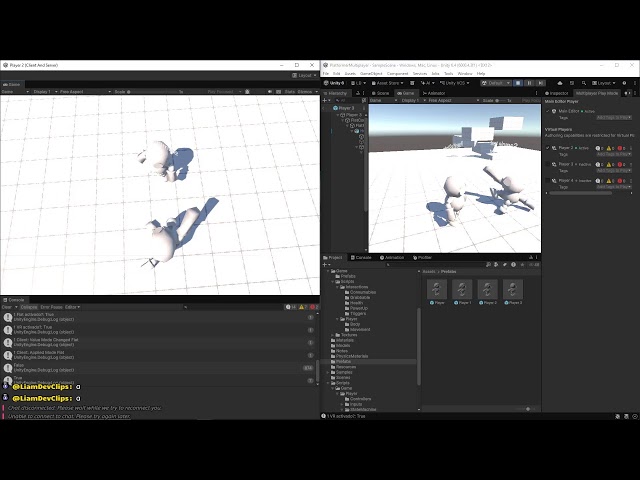
Task: Open the Default play mode dropdown
Action: point(496,83)
